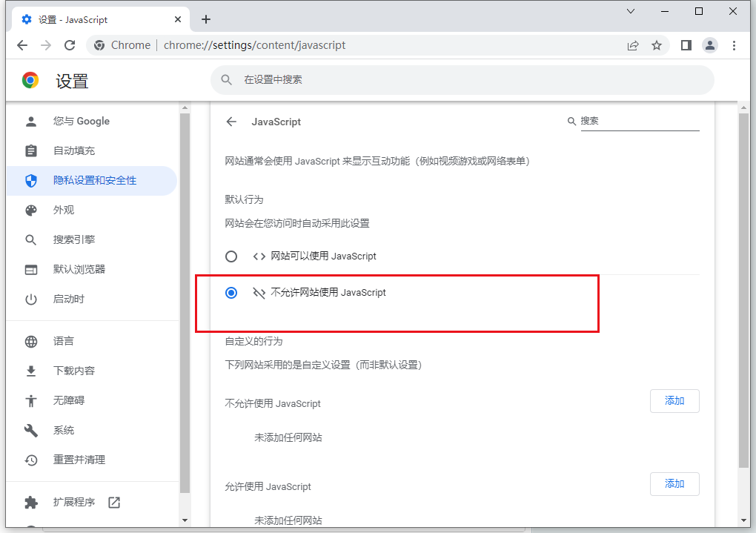Click 未添加任何网站 under 不允许使用 JavaScript
The width and height of the screenshot is (756, 533).
coord(288,437)
